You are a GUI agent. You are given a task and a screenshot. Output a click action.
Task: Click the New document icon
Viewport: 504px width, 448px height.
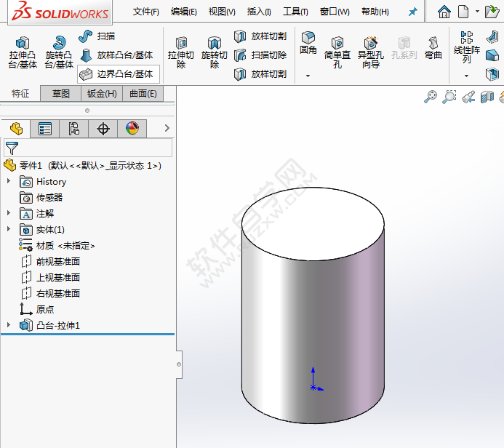tap(463, 12)
